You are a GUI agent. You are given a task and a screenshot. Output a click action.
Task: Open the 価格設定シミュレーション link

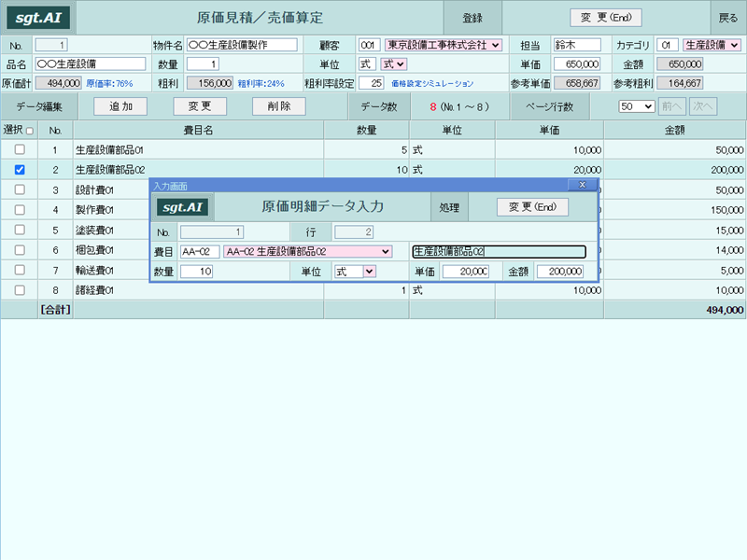432,83
